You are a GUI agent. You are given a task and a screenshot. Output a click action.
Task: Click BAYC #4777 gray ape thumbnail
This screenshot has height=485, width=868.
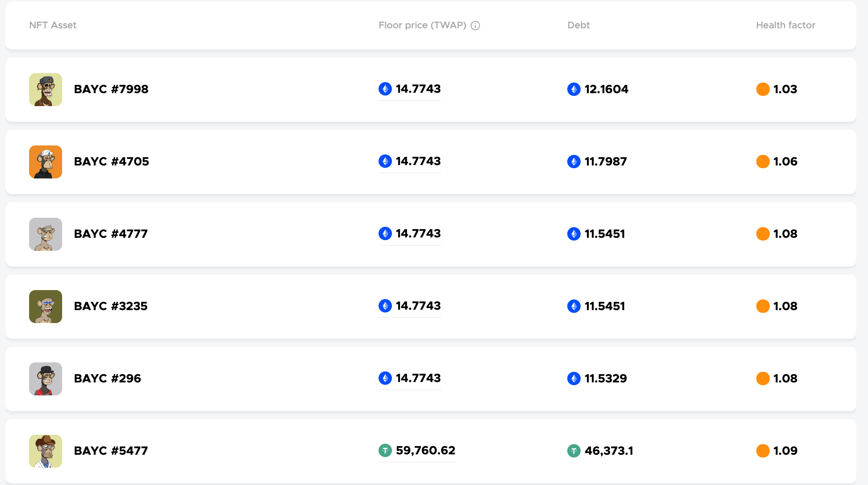pos(46,234)
